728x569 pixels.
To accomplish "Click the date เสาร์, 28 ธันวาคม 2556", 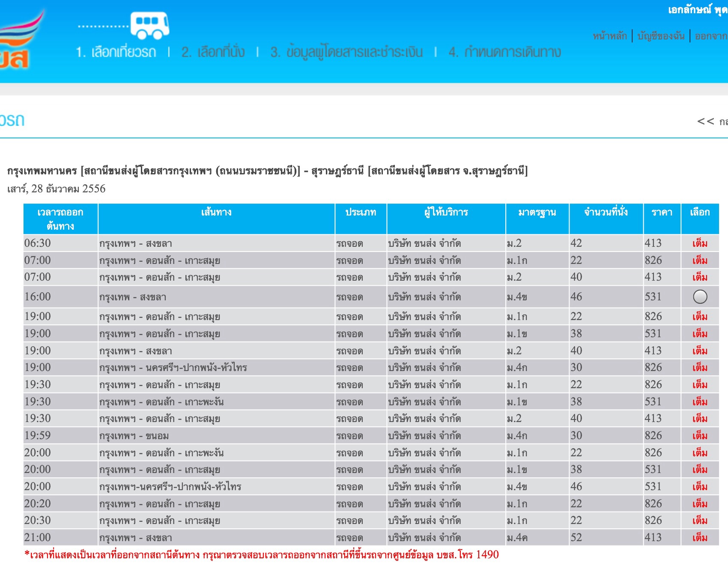I will pyautogui.click(x=56, y=189).
